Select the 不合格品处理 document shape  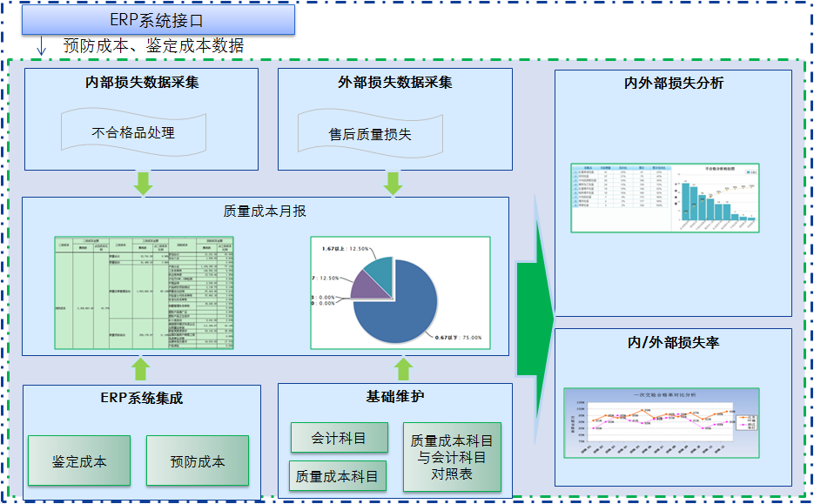click(x=133, y=132)
